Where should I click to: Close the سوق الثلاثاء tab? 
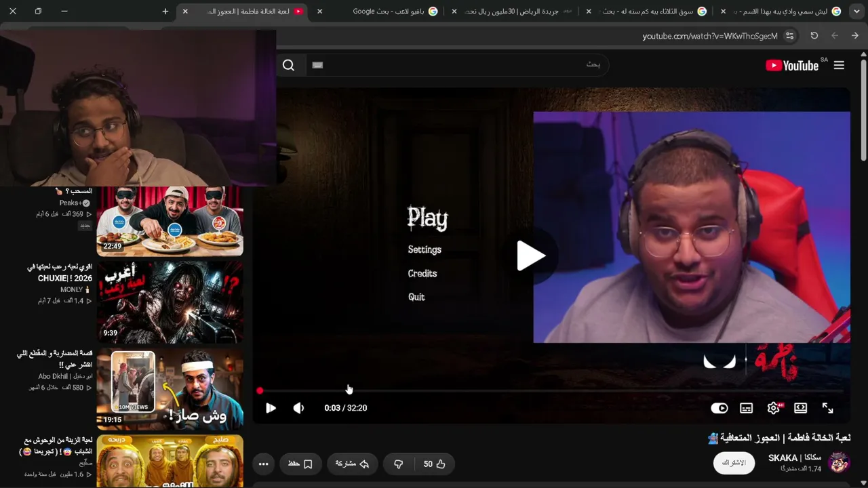click(x=588, y=12)
